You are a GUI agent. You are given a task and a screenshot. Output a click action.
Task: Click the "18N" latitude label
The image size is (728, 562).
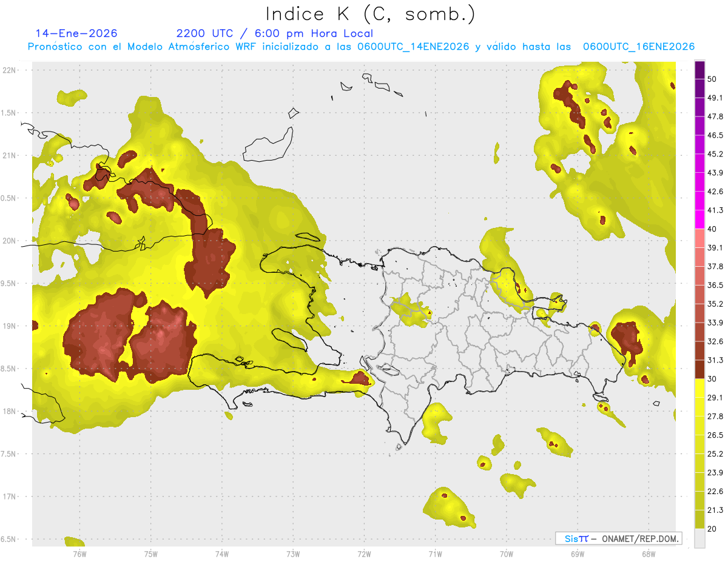point(10,411)
